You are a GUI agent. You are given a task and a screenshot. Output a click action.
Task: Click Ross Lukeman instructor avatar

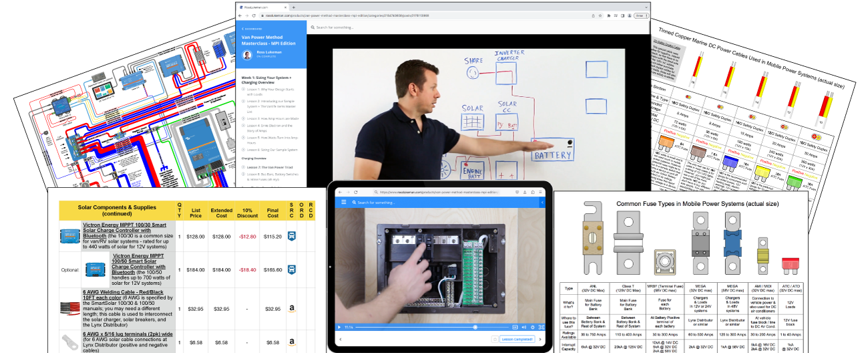point(247,55)
